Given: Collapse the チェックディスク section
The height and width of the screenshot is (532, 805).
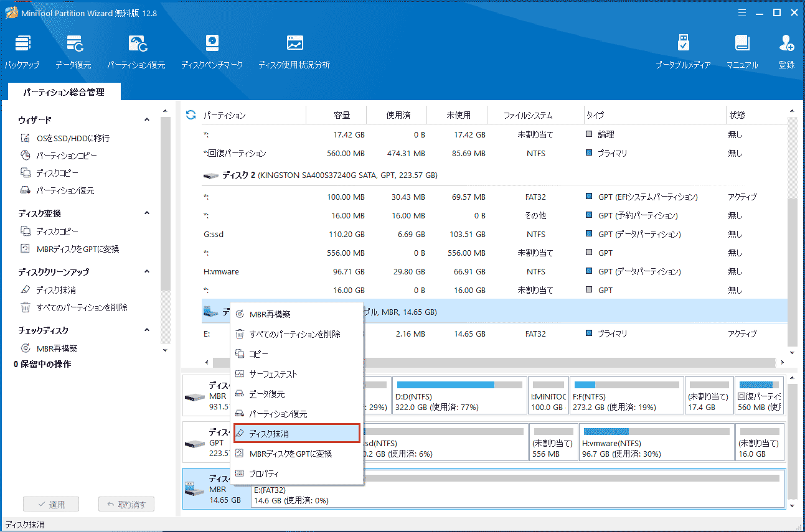Looking at the screenshot, I should 147,330.
